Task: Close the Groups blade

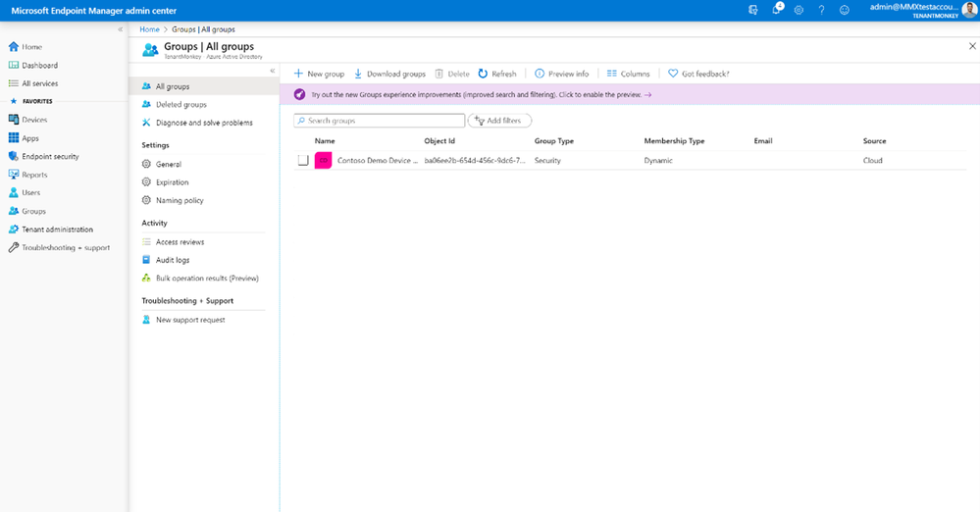Action: tap(972, 46)
